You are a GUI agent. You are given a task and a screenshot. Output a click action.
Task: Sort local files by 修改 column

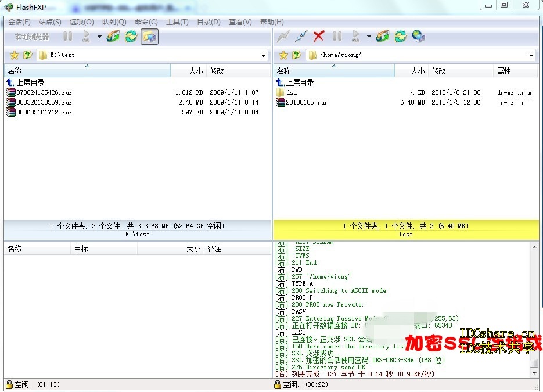238,71
